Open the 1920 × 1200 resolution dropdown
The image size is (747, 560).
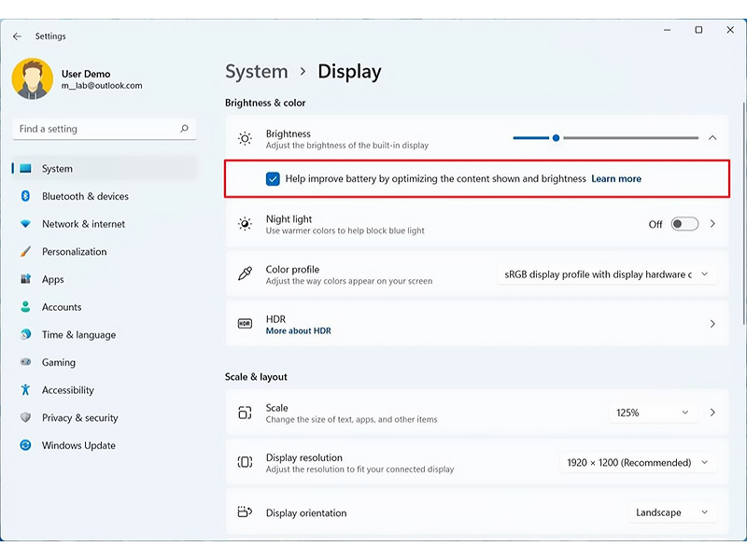click(638, 462)
